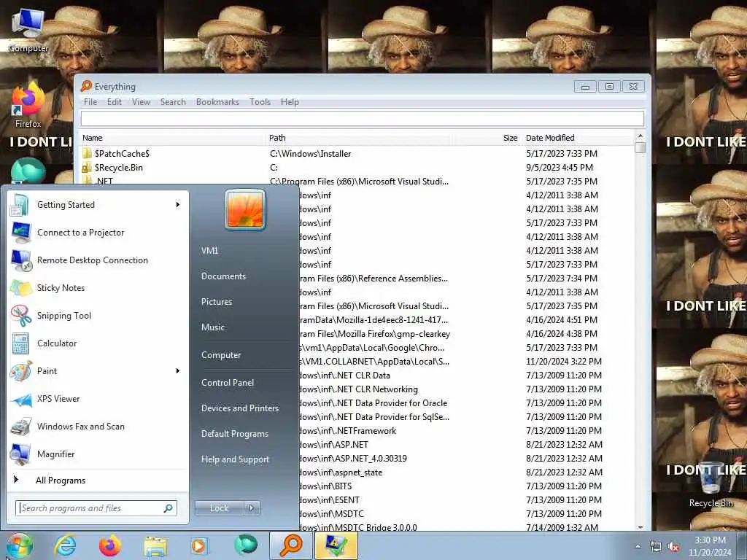Screen dimensions: 747x560
Task: Open the Computer desktop icon
Action: coord(28,29)
